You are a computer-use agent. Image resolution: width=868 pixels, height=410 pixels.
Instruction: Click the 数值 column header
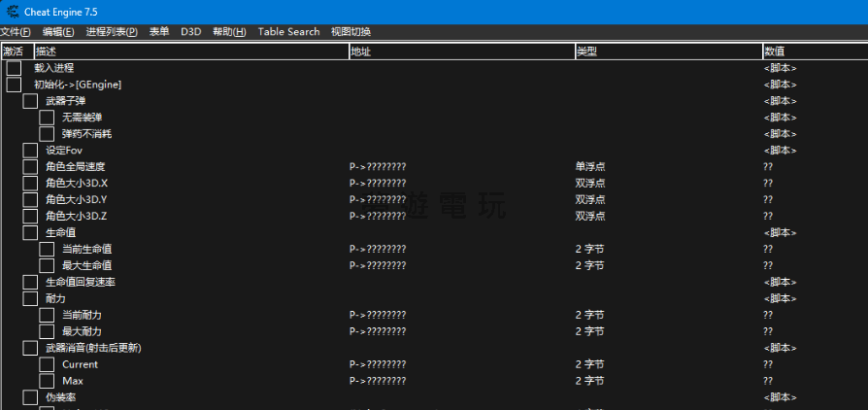[x=816, y=51]
